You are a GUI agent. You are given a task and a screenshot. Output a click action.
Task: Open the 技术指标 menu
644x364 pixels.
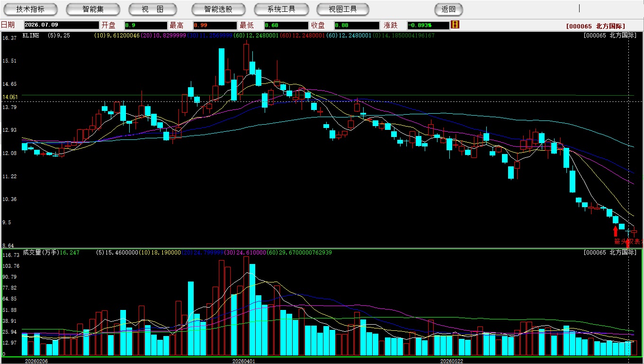click(31, 9)
